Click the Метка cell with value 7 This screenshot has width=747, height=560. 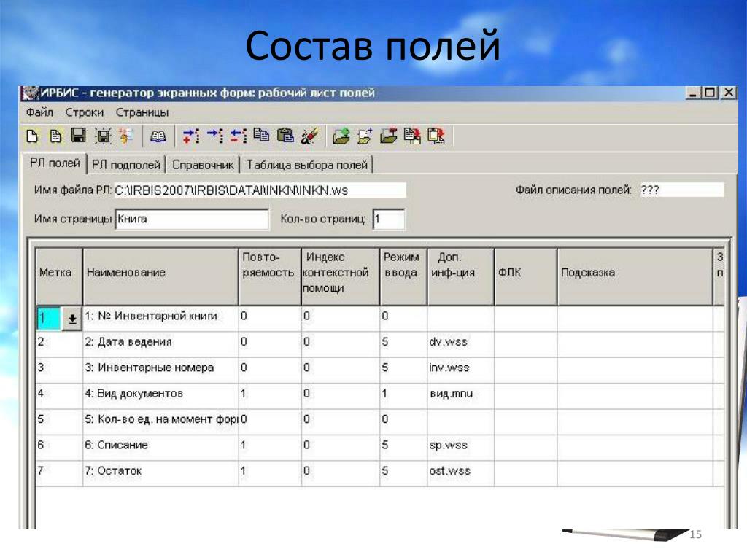click(59, 472)
